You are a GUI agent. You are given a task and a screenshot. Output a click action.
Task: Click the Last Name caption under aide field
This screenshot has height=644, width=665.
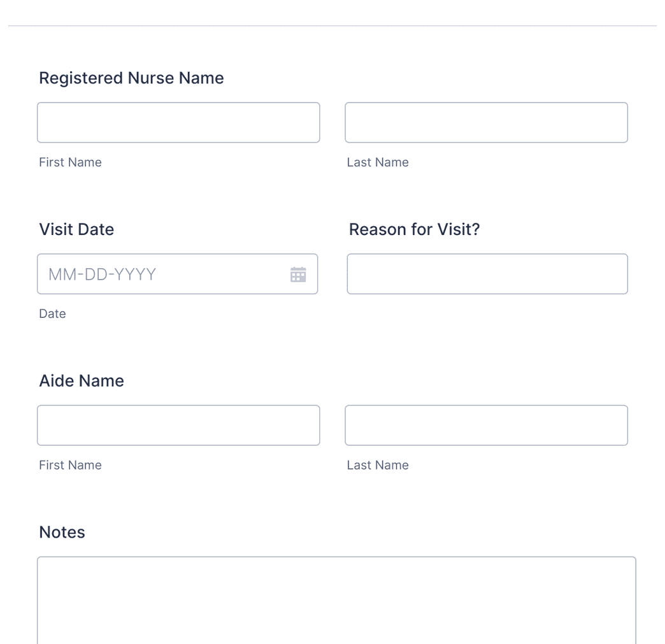(378, 465)
